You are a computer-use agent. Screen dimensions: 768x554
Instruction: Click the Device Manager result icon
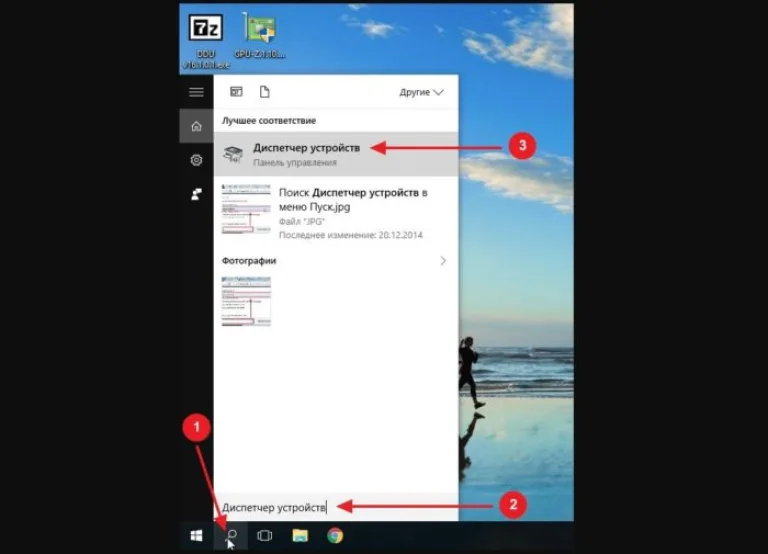click(233, 154)
